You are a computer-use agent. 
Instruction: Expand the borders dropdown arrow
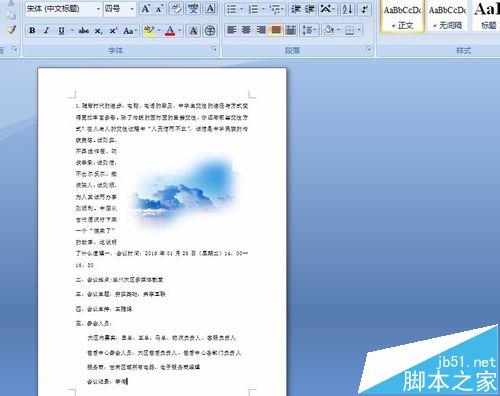359,30
